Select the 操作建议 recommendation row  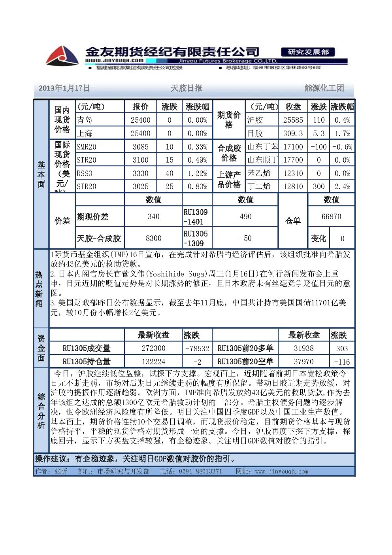click(x=194, y=459)
